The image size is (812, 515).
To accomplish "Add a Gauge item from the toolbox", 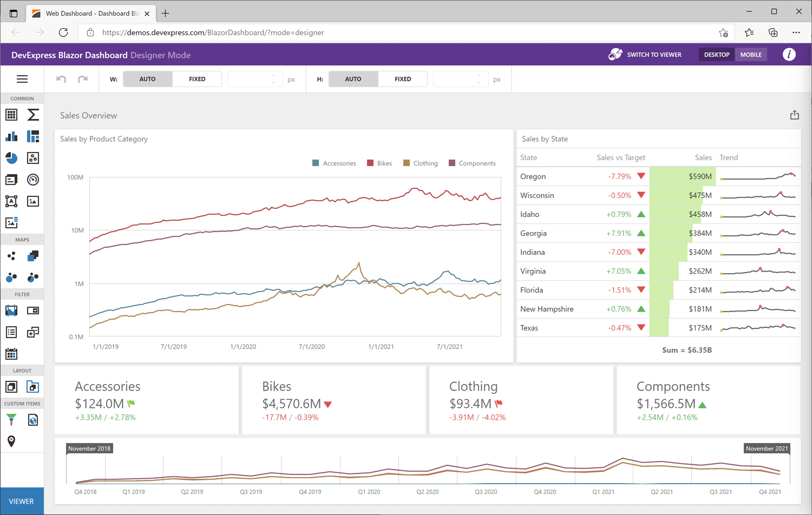I will (x=33, y=180).
